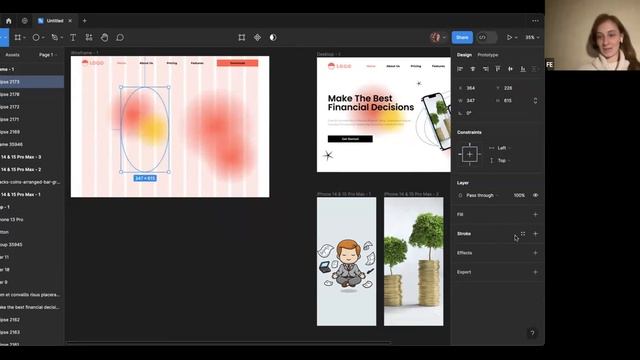The height and width of the screenshot is (360, 640).
Task: Click the Figma home icon
Action: point(9,21)
